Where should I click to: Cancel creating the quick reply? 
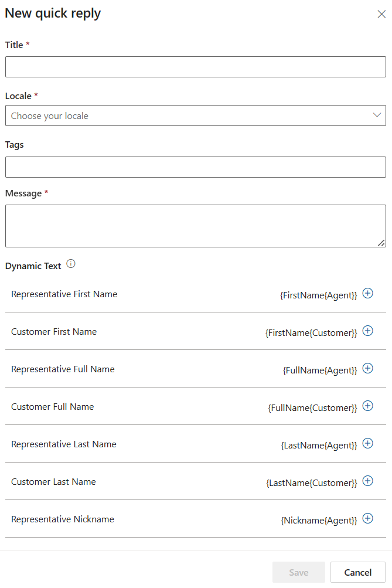pyautogui.click(x=357, y=572)
